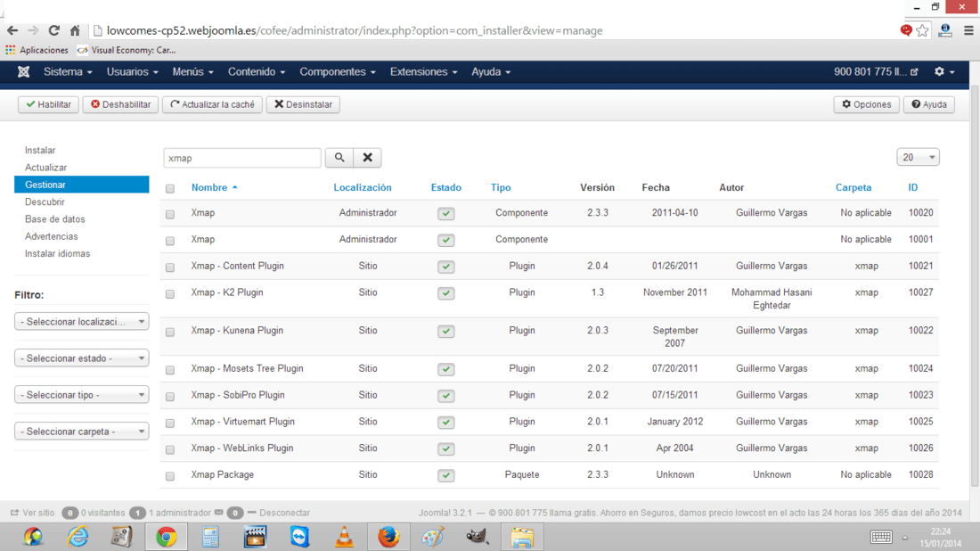
Task: Expand the Componentes menu
Action: [338, 72]
